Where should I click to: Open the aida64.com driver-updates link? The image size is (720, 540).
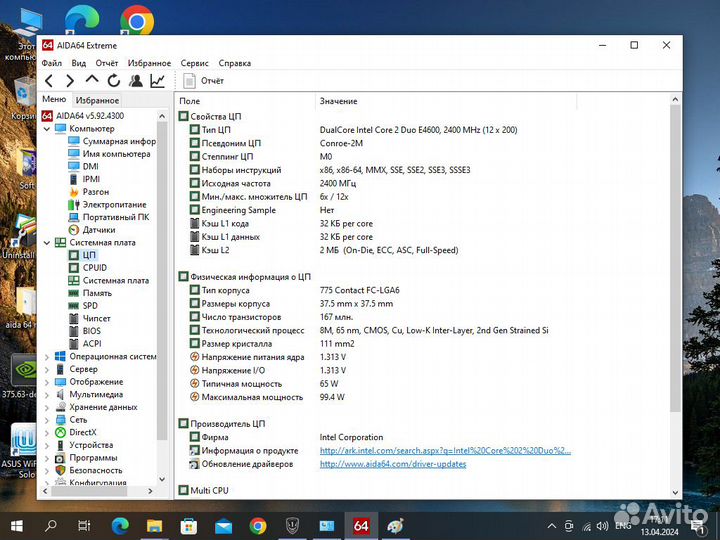pyautogui.click(x=393, y=464)
